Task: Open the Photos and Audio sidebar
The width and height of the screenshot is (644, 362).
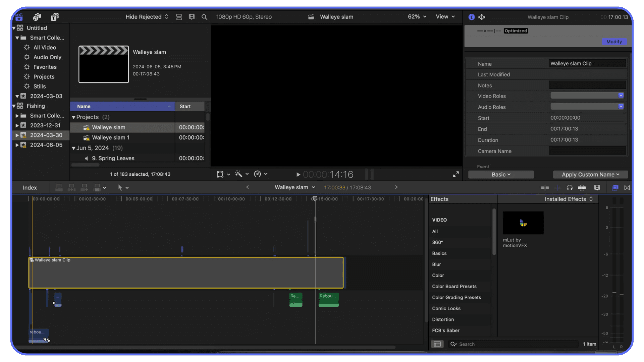Action: pyautogui.click(x=37, y=17)
